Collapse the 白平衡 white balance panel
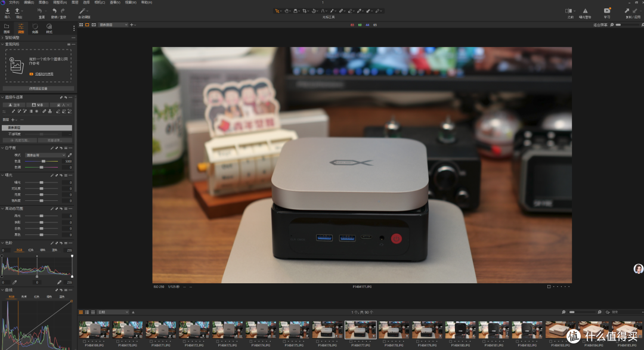Image resolution: width=644 pixels, height=350 pixels. tap(2, 148)
